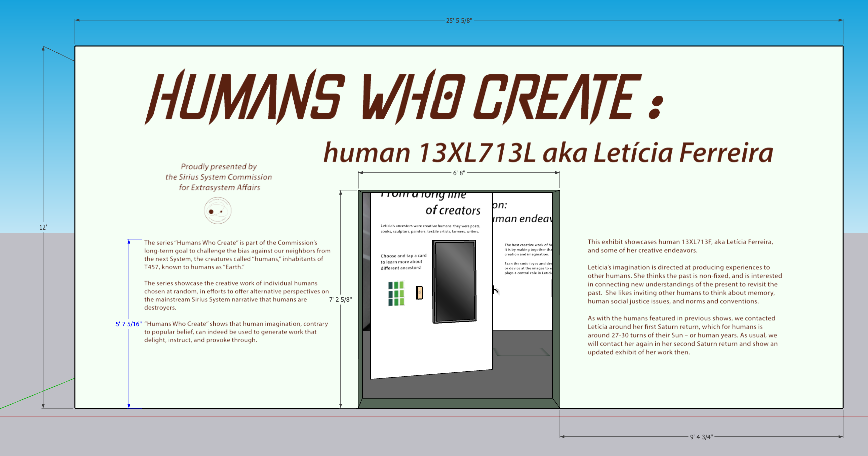Select the "Scan the code" text on back wall
The width and height of the screenshot is (868, 456).
[x=528, y=268]
